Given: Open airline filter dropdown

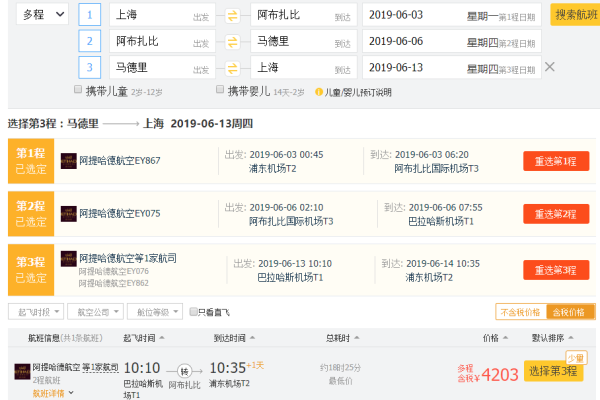Looking at the screenshot, I should pos(95,312).
